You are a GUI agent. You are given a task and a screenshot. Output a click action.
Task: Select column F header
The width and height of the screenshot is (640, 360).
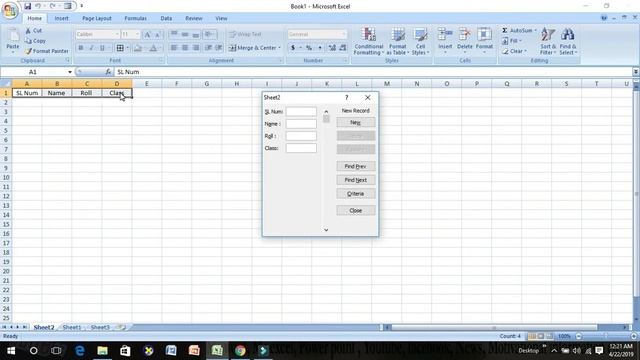[x=176, y=84]
